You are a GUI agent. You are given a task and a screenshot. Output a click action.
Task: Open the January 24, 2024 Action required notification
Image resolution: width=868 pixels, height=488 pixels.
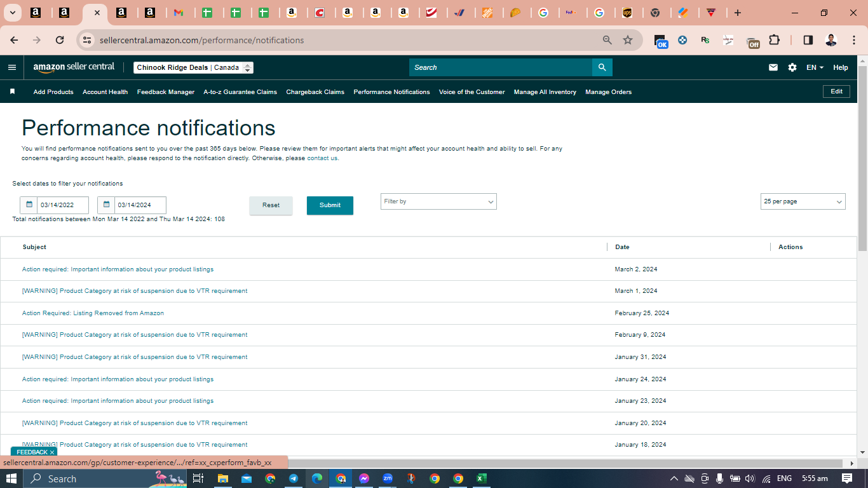click(118, 379)
